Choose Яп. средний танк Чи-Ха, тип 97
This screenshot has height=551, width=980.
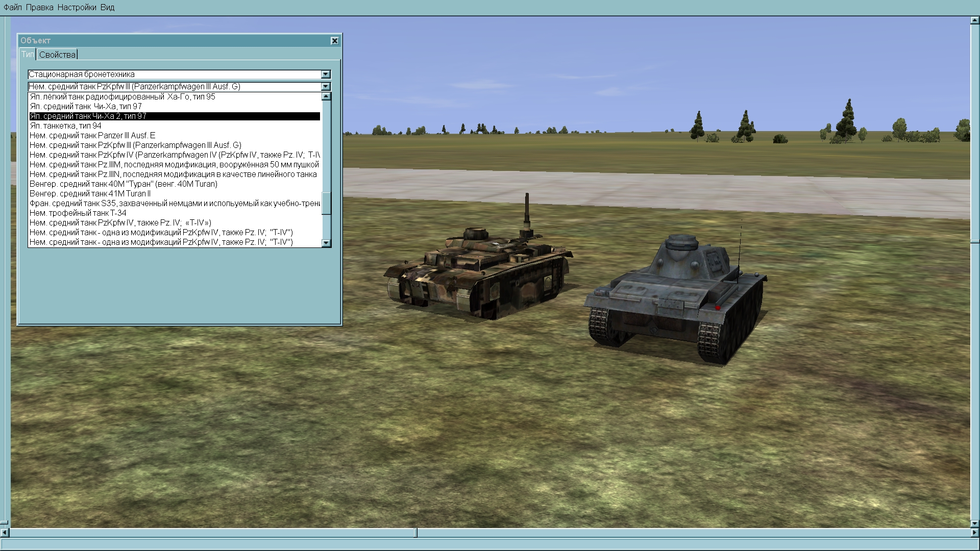[86, 106]
